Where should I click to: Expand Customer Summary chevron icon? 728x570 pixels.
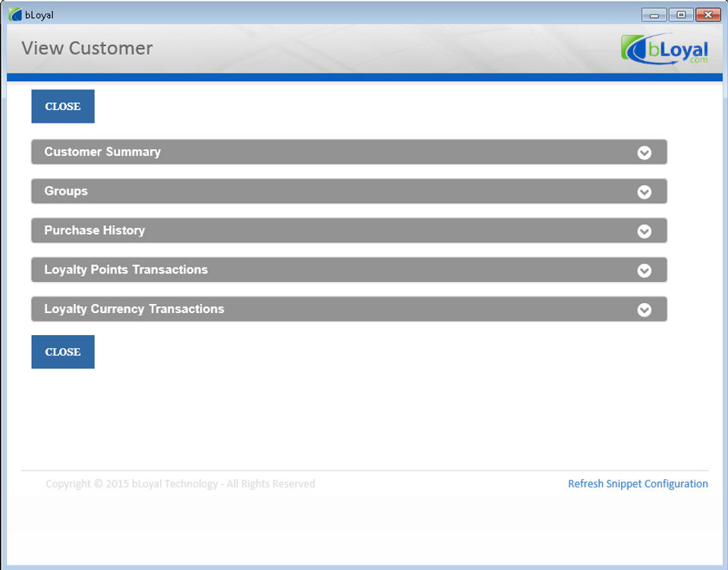coord(644,152)
